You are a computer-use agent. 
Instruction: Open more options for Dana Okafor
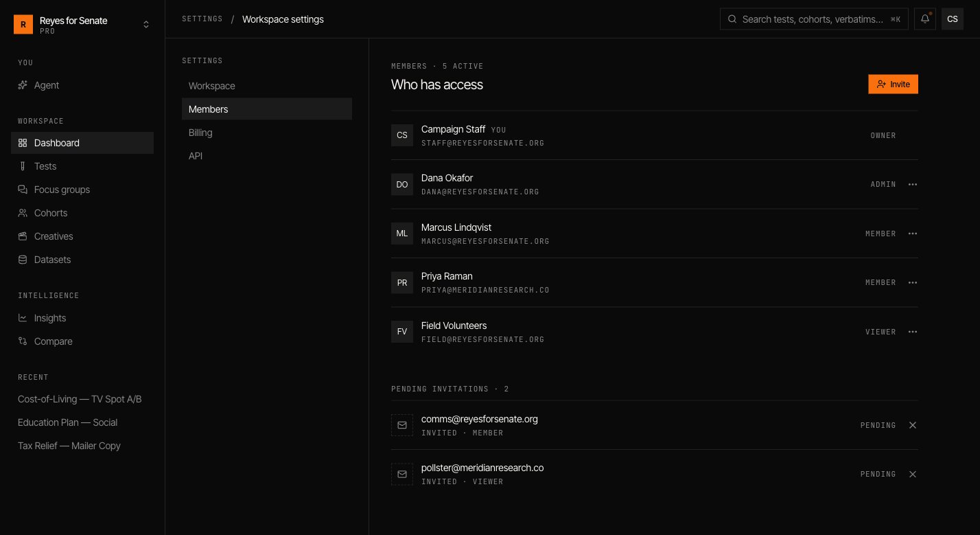(913, 184)
